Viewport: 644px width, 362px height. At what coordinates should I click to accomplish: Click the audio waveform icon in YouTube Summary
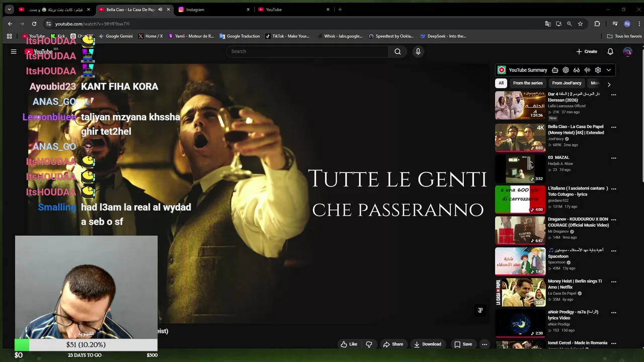point(587,70)
